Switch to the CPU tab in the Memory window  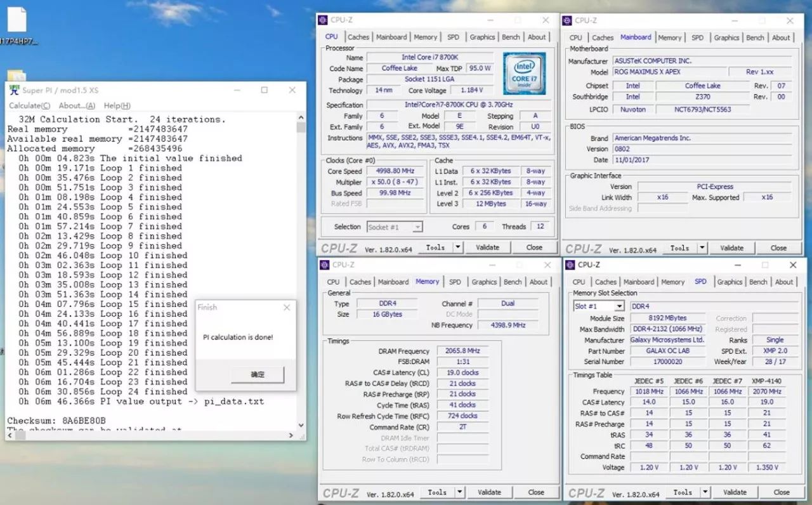click(x=333, y=282)
